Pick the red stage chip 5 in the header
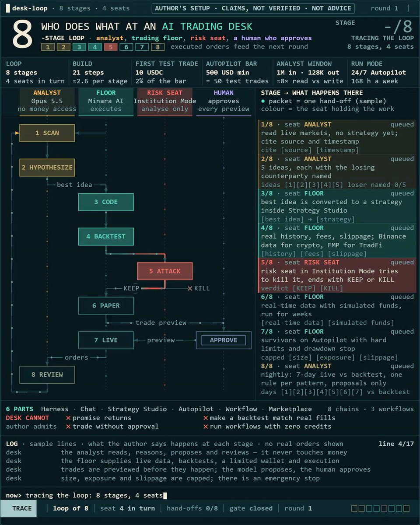Image resolution: width=420 pixels, height=525 pixels. coord(111,47)
